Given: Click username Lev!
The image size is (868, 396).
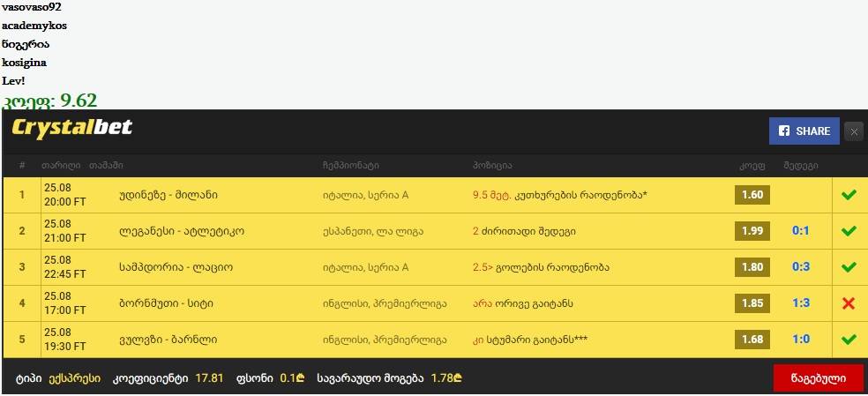Looking at the screenshot, I should coord(14,80).
